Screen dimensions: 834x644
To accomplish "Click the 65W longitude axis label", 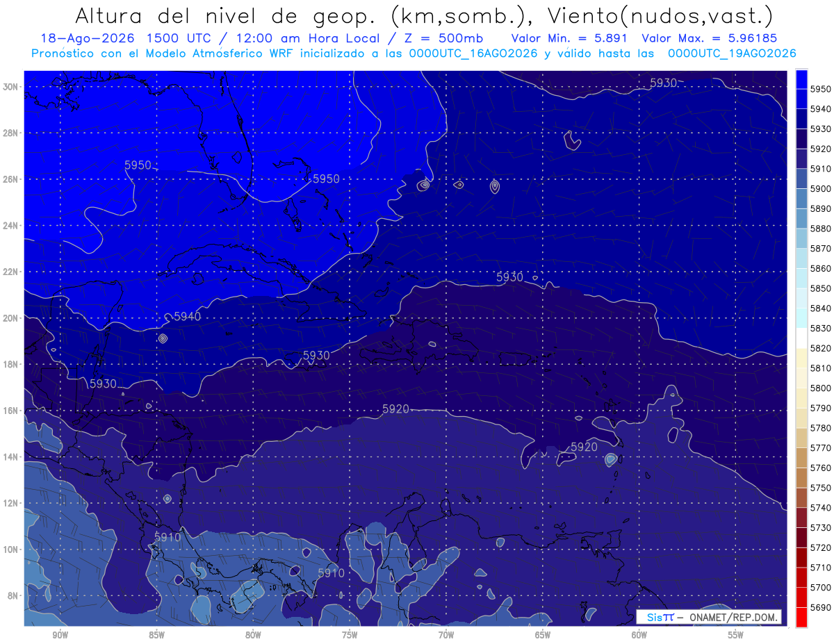I will point(543,635).
